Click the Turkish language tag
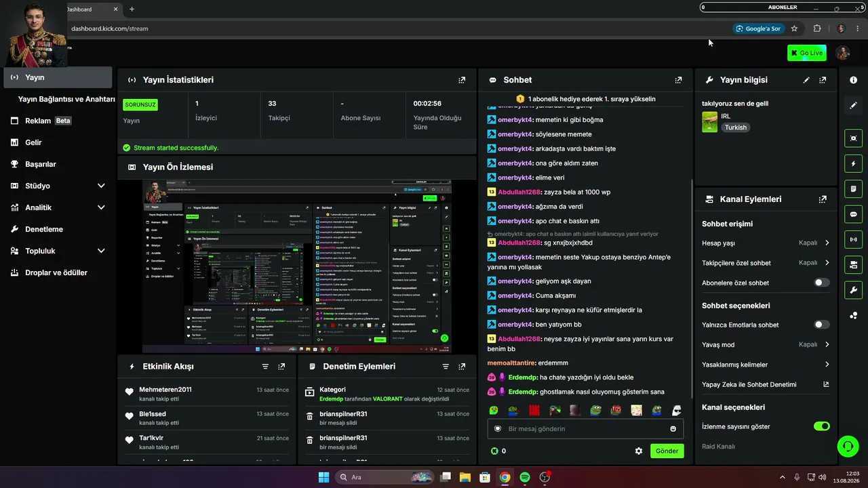The image size is (868, 488). (735, 127)
